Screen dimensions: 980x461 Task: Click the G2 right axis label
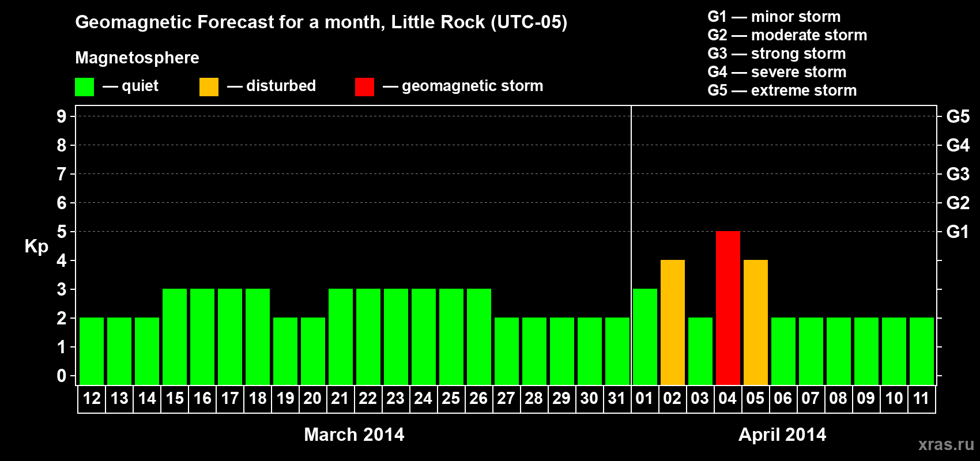(958, 203)
